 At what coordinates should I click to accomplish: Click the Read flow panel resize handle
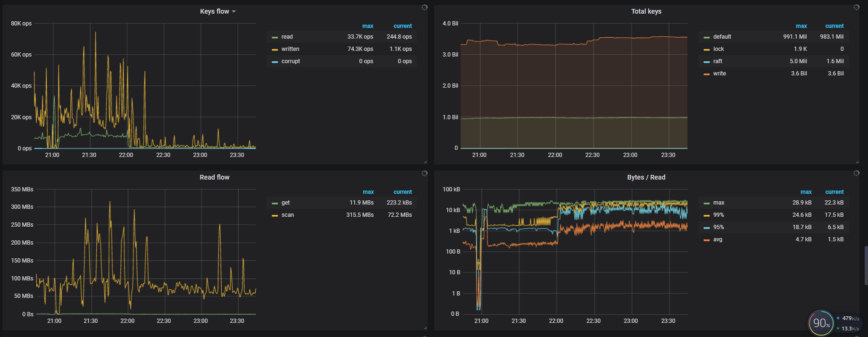coord(425,328)
